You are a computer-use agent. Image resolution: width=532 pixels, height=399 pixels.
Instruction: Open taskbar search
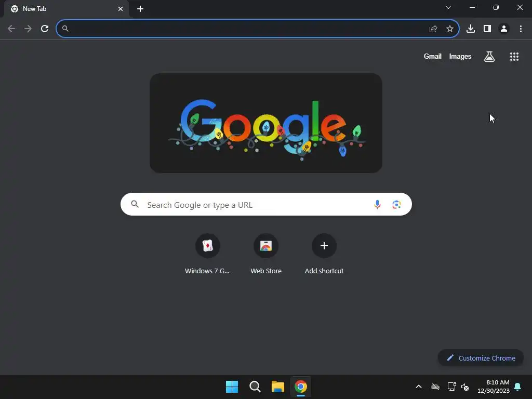pos(255,387)
